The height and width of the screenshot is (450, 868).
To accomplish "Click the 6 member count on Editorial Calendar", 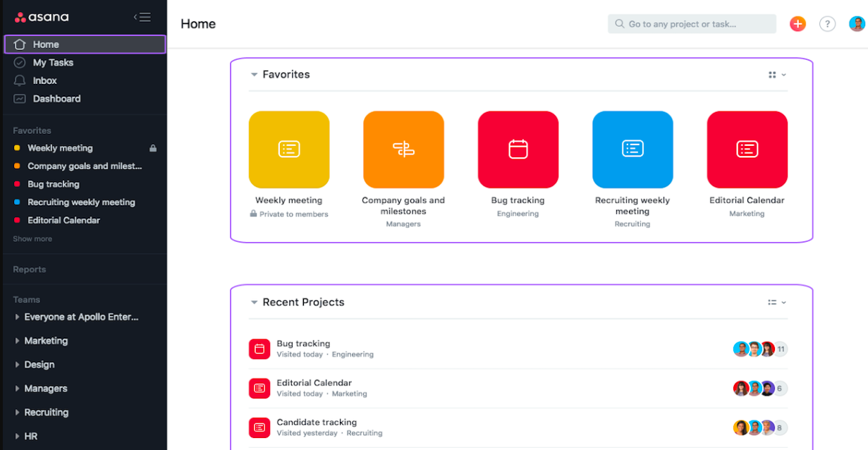I will point(781,389).
